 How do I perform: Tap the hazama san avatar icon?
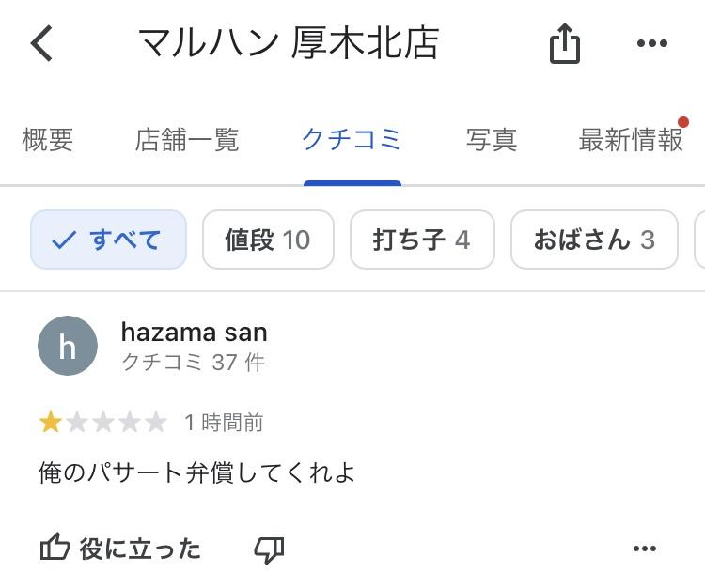coord(68,346)
